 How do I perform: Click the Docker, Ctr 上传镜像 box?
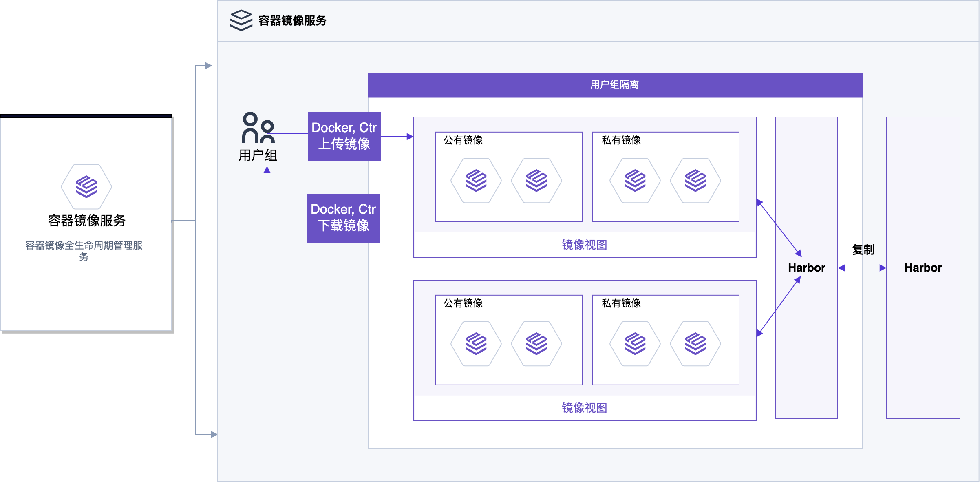tap(344, 137)
